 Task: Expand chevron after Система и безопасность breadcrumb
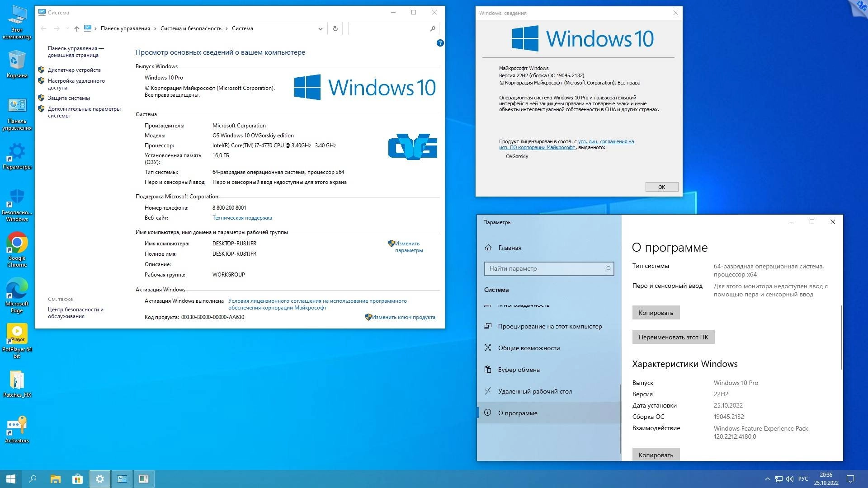click(226, 28)
